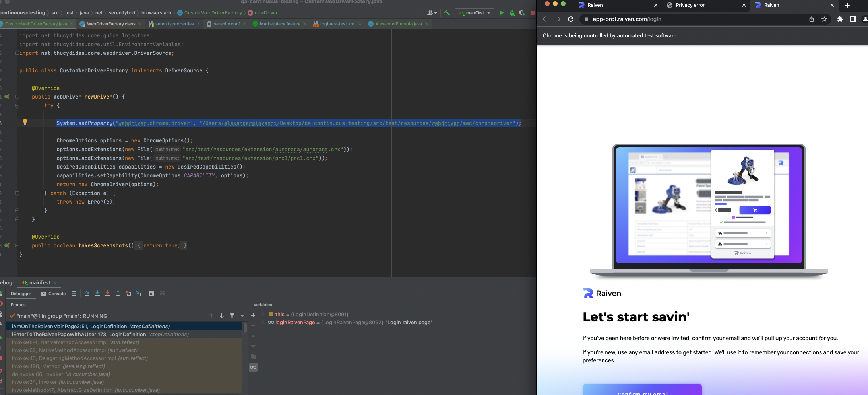Click the Frames filter funnel icon

[232, 316]
